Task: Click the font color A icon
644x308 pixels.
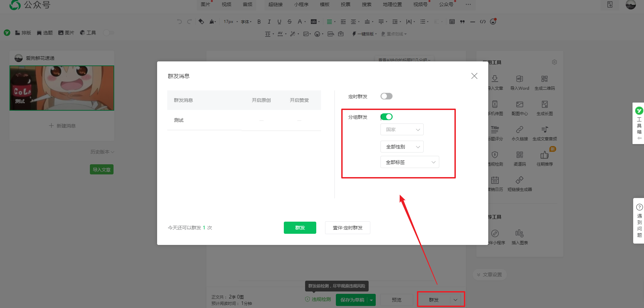Action: click(x=299, y=22)
